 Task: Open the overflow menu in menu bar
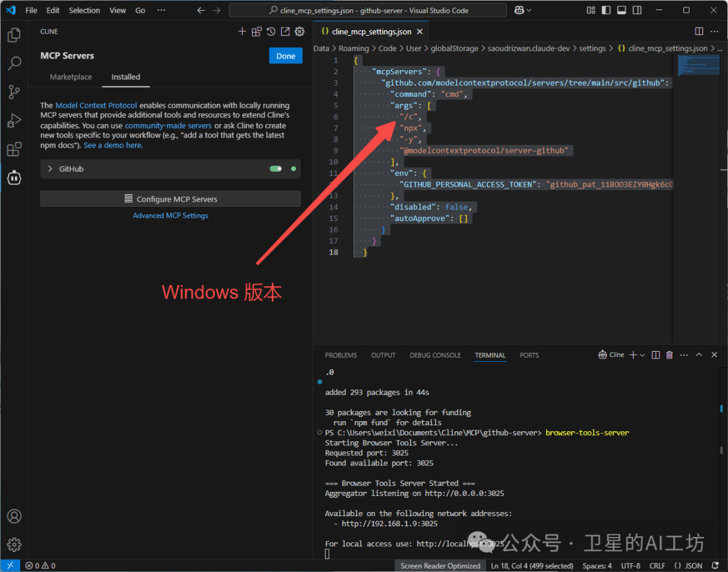[x=161, y=10]
